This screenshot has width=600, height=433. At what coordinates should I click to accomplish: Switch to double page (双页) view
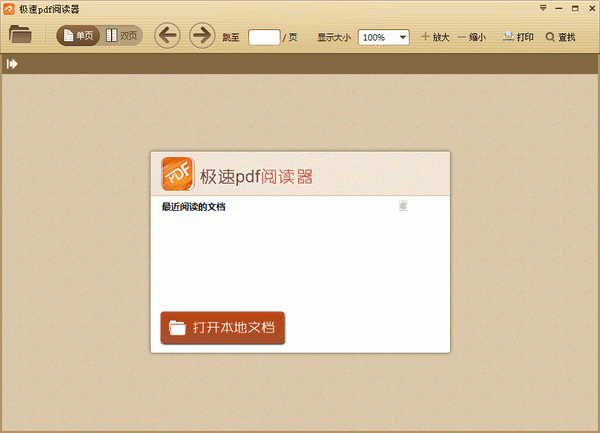[x=122, y=36]
